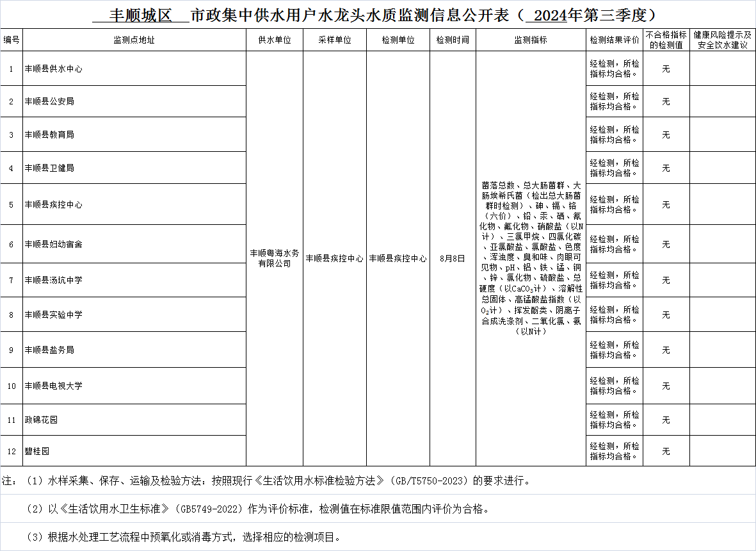Select the 无 cell in the 碧桂园 row
Screen dimensions: 756x551
click(x=666, y=452)
